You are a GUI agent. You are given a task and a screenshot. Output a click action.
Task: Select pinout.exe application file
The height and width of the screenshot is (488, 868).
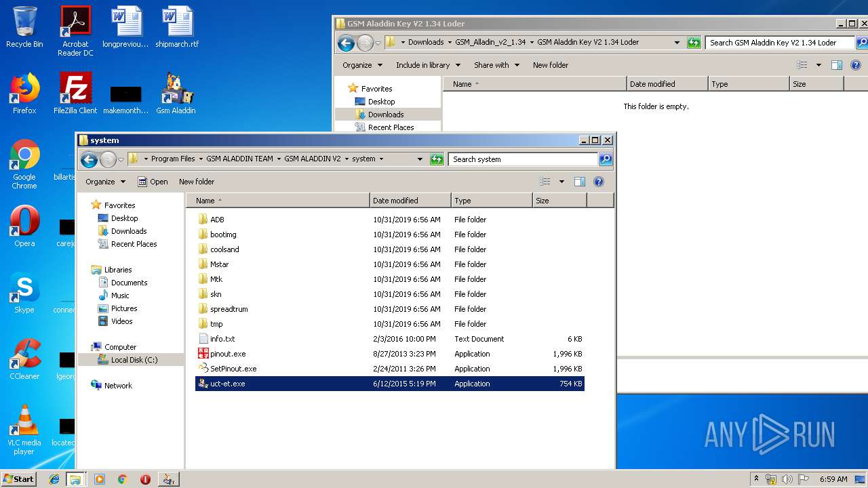click(x=390, y=354)
